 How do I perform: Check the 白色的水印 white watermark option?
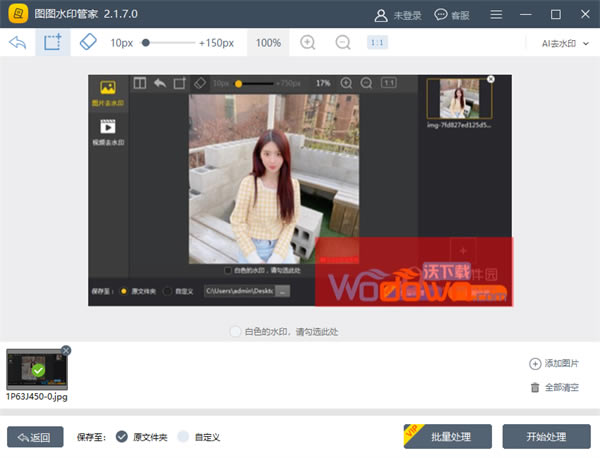tap(236, 331)
